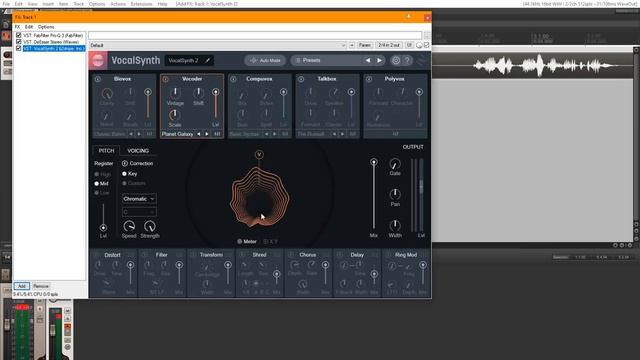Open the Default preset dropdown
Viewport: 640px width, 360px height.
(218, 45)
